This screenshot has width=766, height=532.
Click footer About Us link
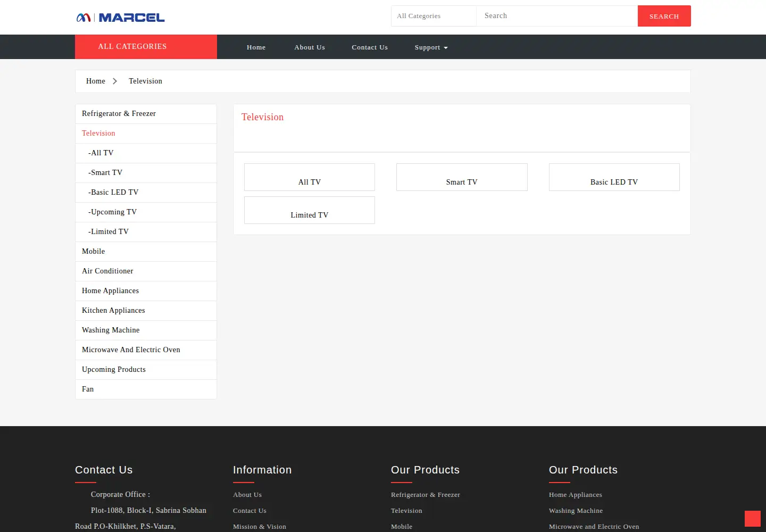click(x=247, y=495)
